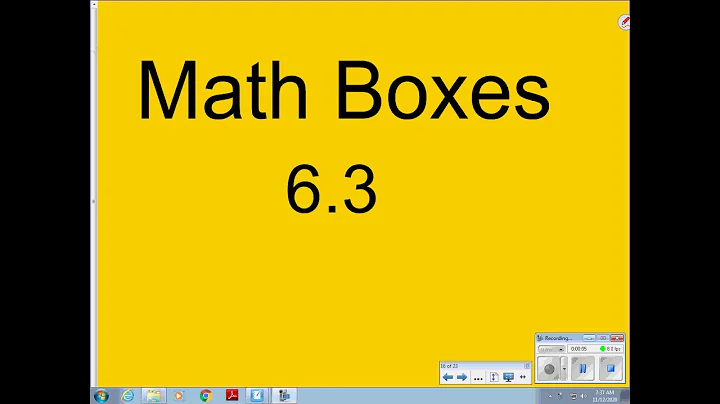
Task: Close the slide navigation toolbar
Action: (527, 366)
